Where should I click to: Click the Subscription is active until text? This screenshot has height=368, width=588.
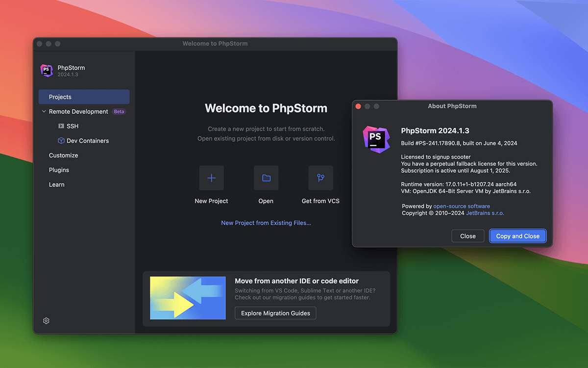point(456,171)
